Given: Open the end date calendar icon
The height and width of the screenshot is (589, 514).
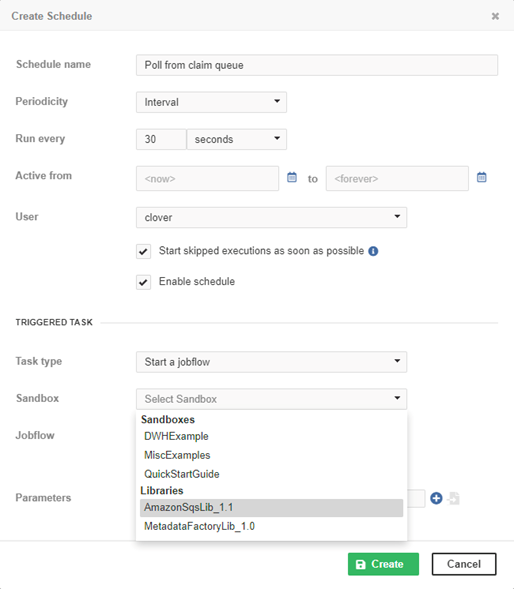Looking at the screenshot, I should point(481,177).
